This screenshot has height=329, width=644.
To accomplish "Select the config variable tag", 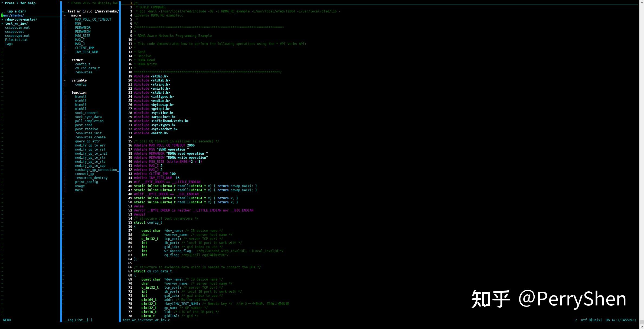I will [x=81, y=84].
